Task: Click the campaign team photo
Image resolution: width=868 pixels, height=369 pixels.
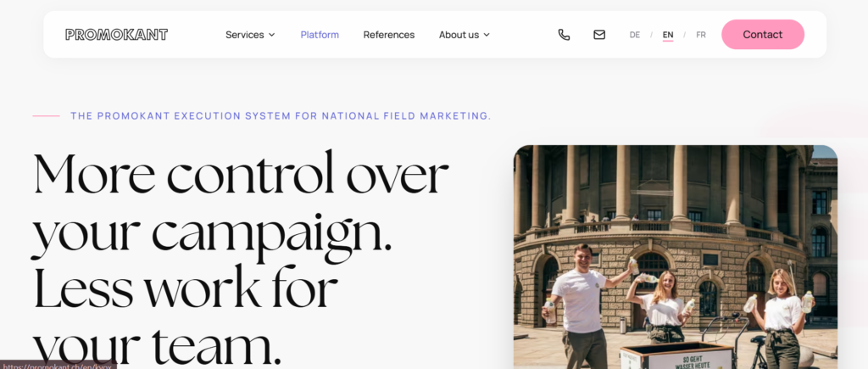Action: [675, 257]
